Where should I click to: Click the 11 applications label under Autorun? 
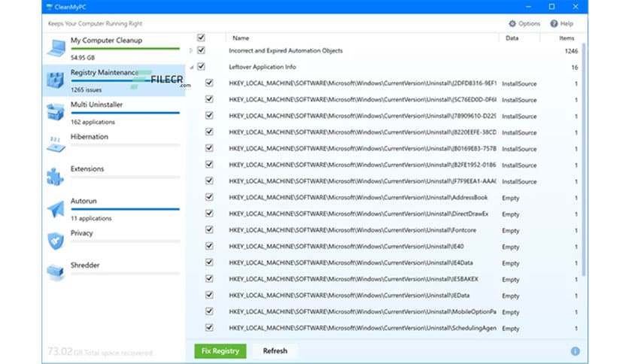point(91,219)
